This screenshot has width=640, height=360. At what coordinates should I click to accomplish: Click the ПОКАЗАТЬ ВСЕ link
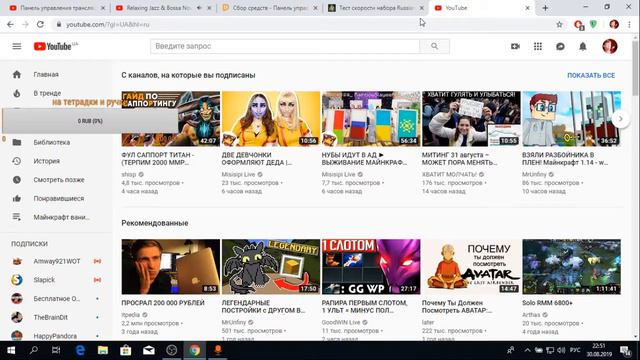(x=591, y=76)
